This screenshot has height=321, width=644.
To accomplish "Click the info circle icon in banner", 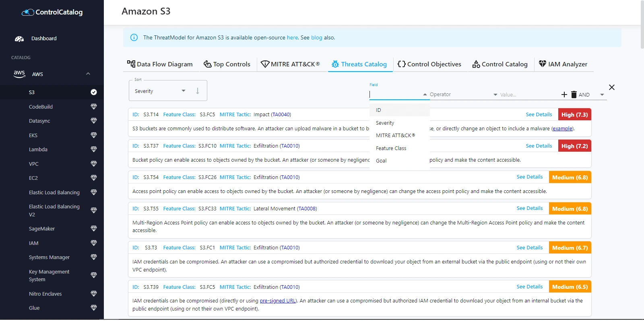I will [134, 37].
